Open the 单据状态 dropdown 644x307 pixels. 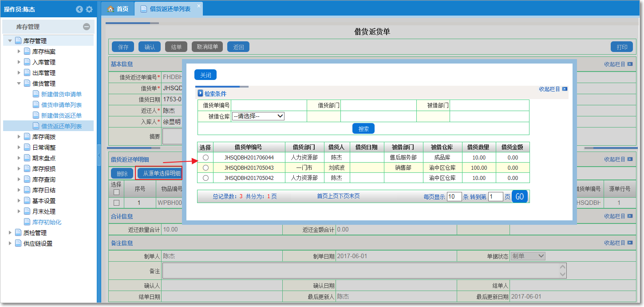coord(528,256)
